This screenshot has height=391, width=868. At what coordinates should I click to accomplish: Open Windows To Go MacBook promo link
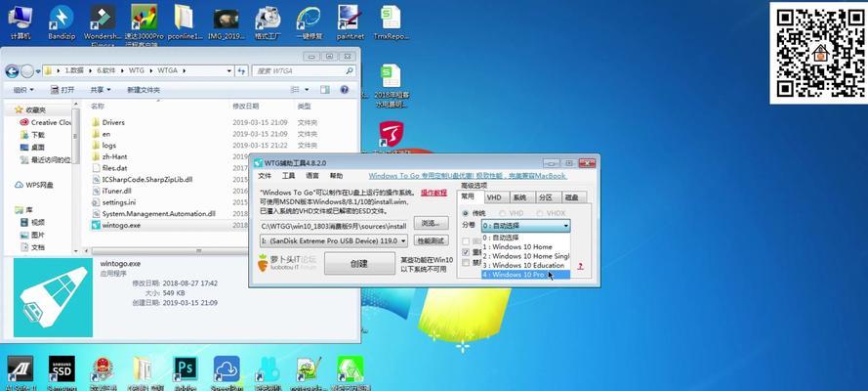coord(468,176)
